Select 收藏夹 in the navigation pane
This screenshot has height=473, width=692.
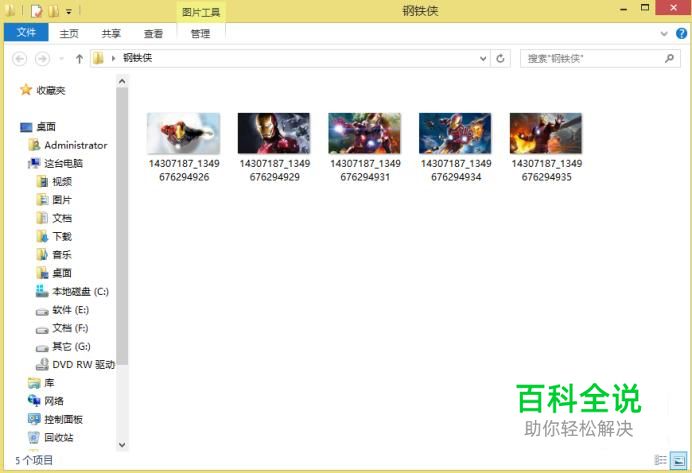click(51, 90)
